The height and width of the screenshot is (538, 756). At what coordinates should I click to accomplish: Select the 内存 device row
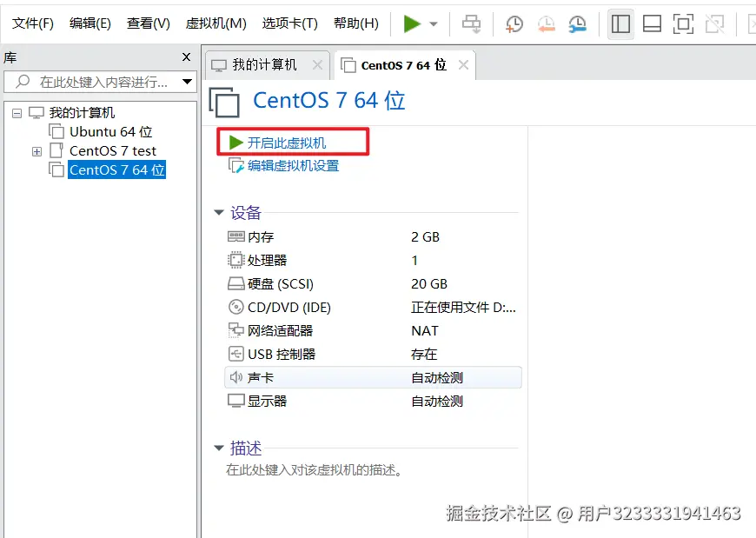(x=373, y=236)
